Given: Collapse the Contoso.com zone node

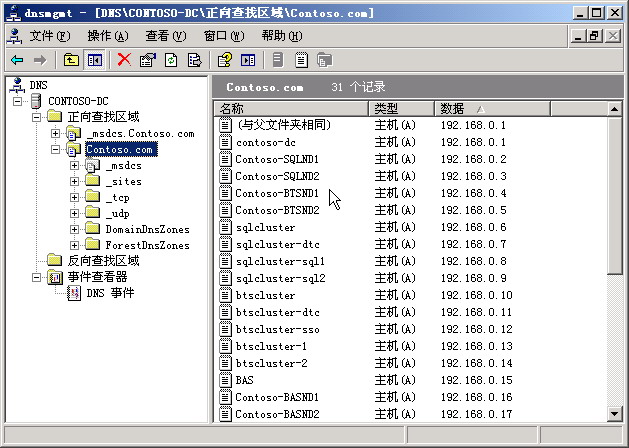Looking at the screenshot, I should pos(55,149).
